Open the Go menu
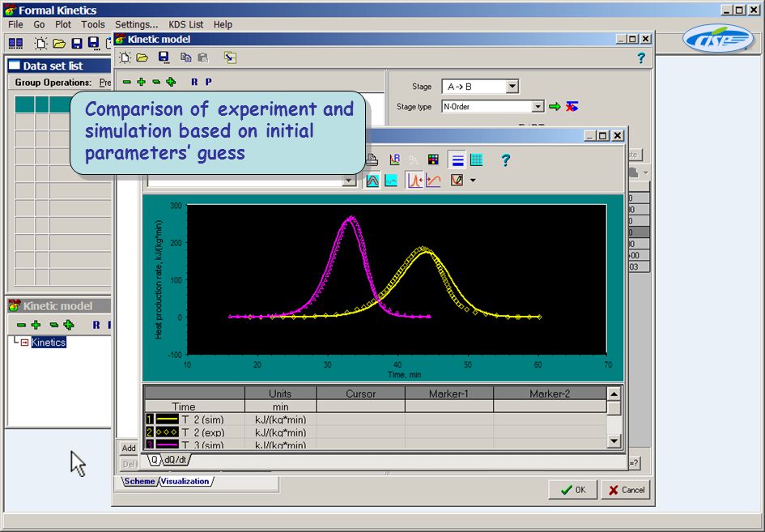 click(x=39, y=24)
